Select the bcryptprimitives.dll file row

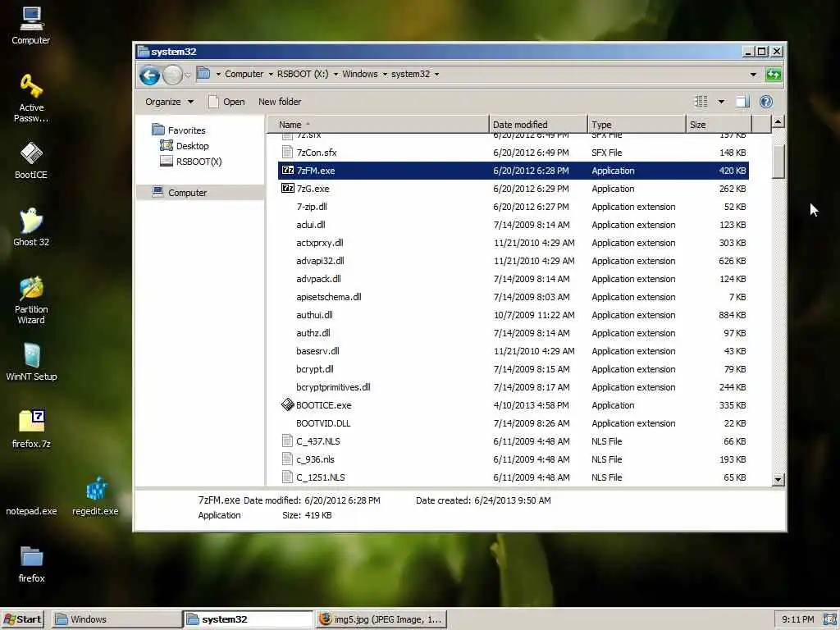[x=514, y=387]
